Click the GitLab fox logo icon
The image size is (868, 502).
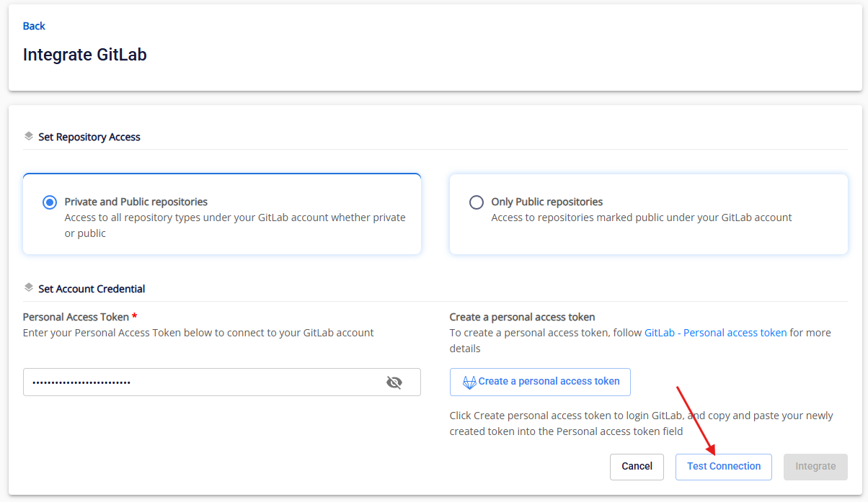469,382
